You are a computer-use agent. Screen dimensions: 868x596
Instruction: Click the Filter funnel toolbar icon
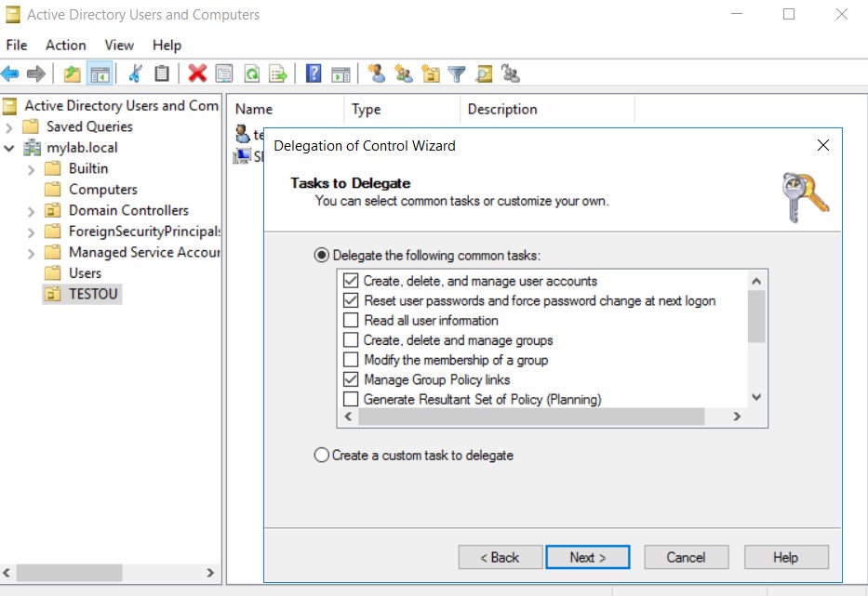(x=457, y=73)
